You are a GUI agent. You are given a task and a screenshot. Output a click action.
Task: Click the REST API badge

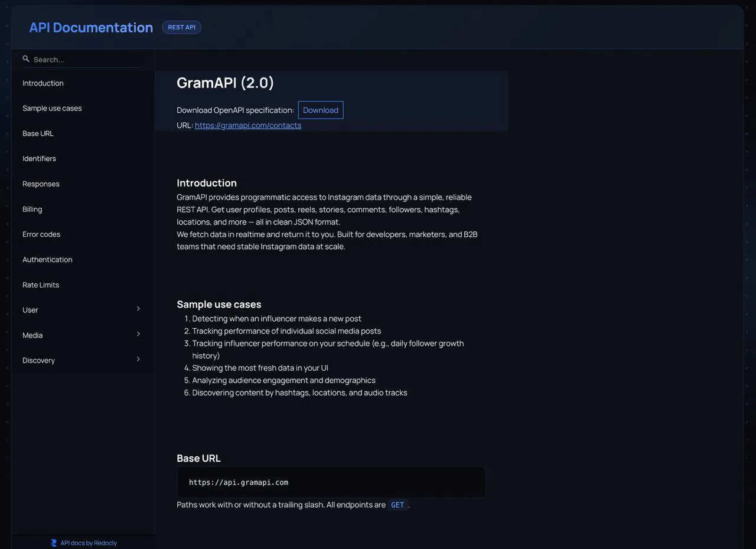point(182,27)
